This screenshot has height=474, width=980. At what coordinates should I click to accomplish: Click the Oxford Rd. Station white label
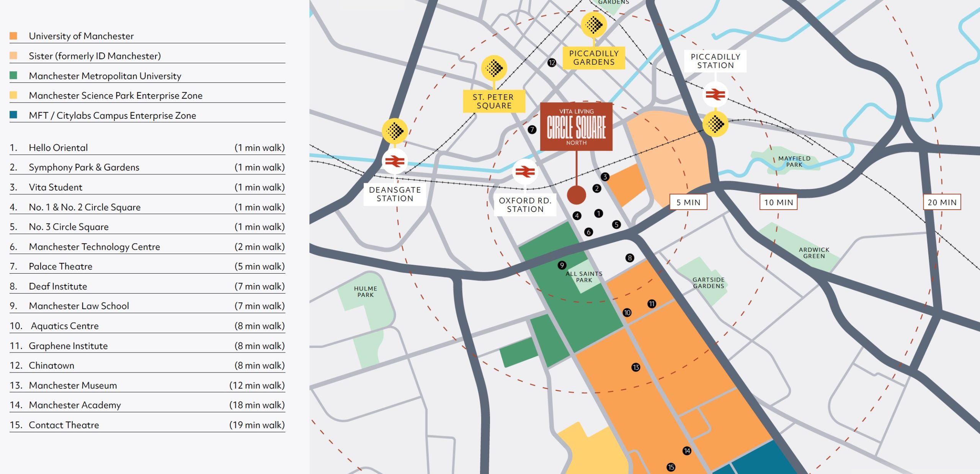point(525,205)
